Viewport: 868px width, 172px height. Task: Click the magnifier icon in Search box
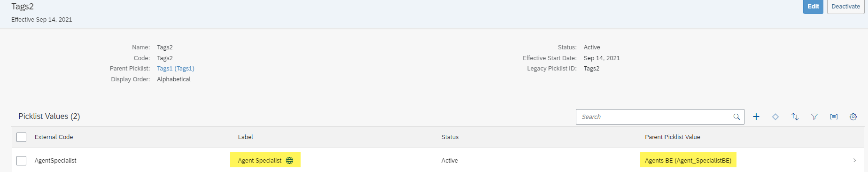736,117
